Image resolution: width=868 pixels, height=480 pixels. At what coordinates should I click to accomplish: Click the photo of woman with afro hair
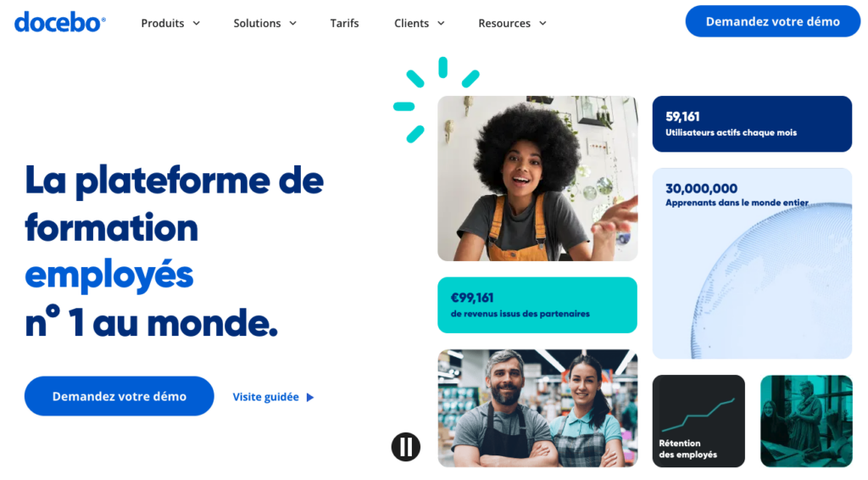click(x=537, y=178)
